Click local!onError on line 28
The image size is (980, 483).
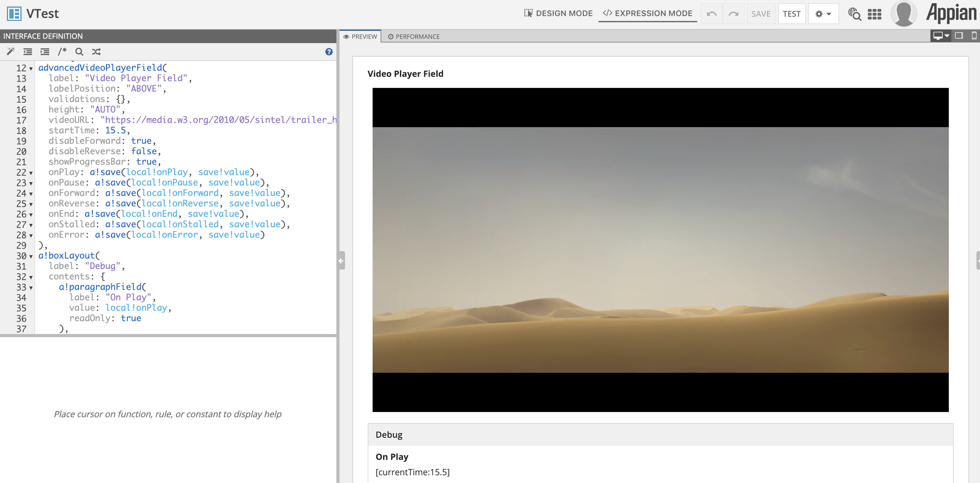164,235
